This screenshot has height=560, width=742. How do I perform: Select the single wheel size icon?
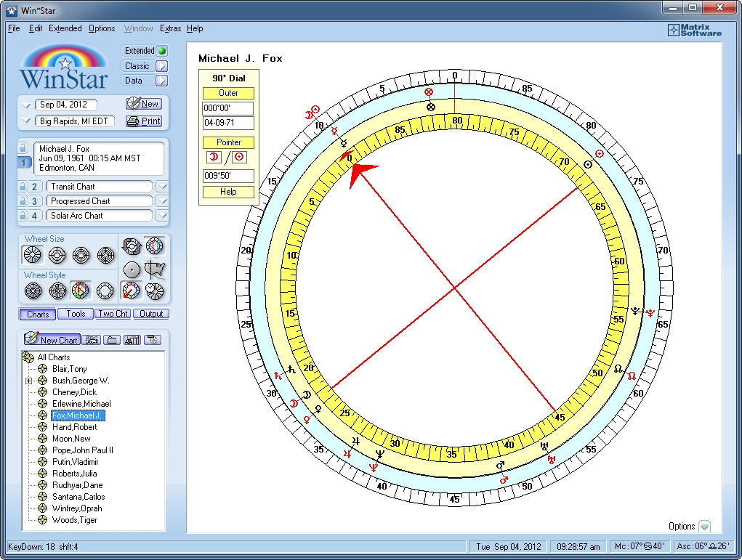tap(33, 255)
